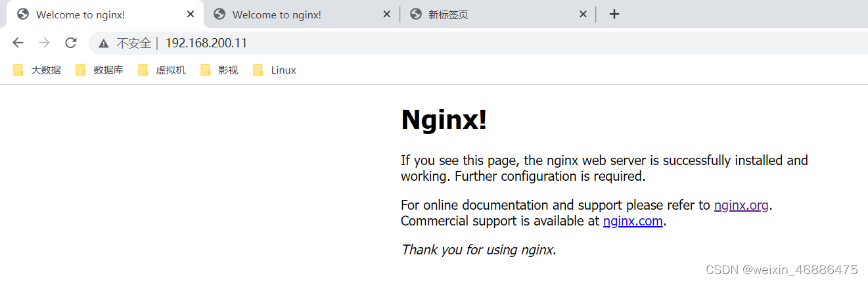Select the first Welcome to nginx! tab
Viewport: 868px width, 282px height.
[x=105, y=14]
